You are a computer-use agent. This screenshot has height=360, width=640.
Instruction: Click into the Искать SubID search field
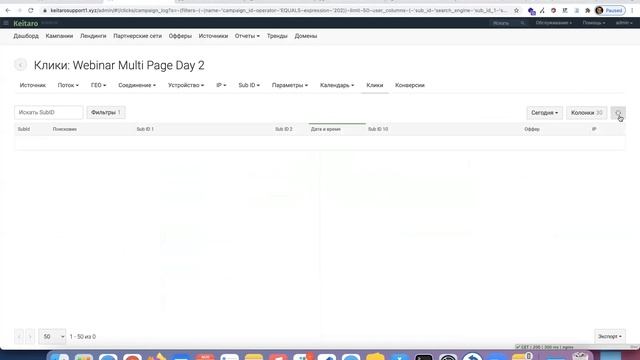[49, 112]
